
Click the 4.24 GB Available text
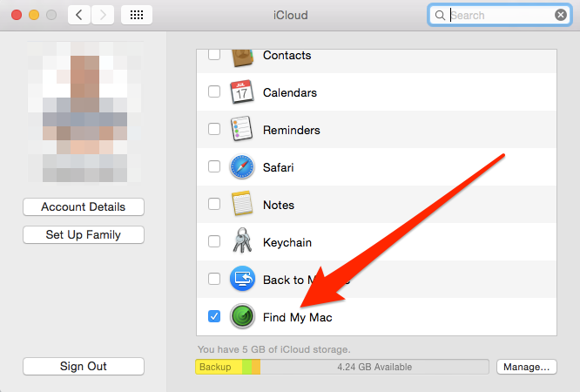click(x=374, y=367)
